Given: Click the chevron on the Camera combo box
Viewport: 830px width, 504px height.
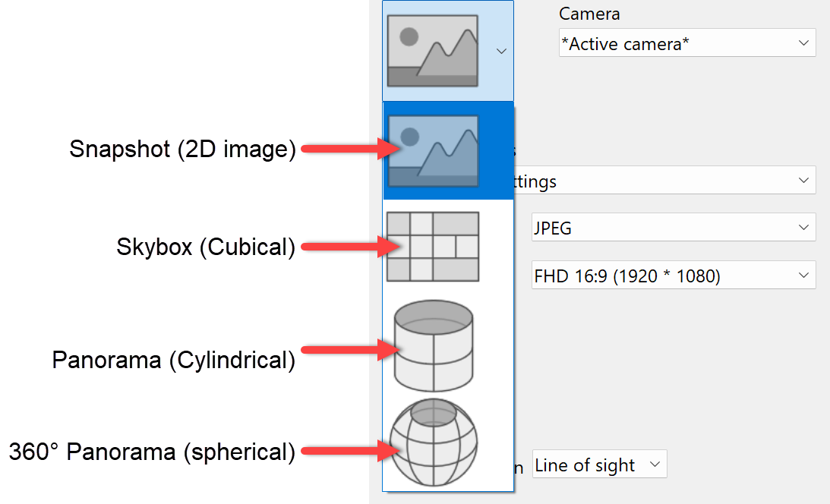Looking at the screenshot, I should click(x=803, y=43).
